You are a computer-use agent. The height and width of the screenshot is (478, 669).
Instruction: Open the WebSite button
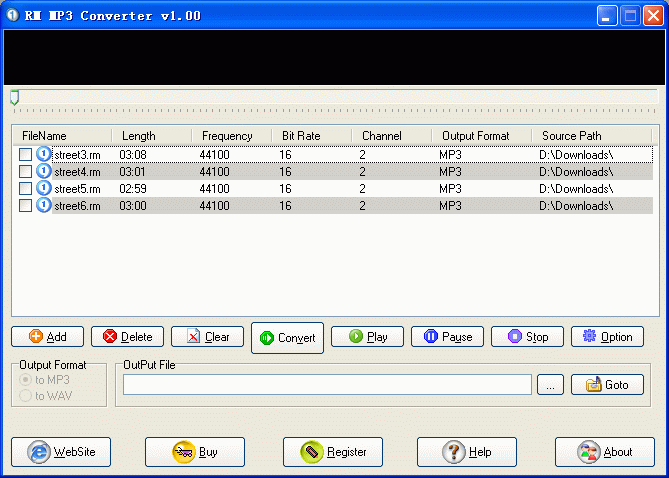[x=61, y=452]
